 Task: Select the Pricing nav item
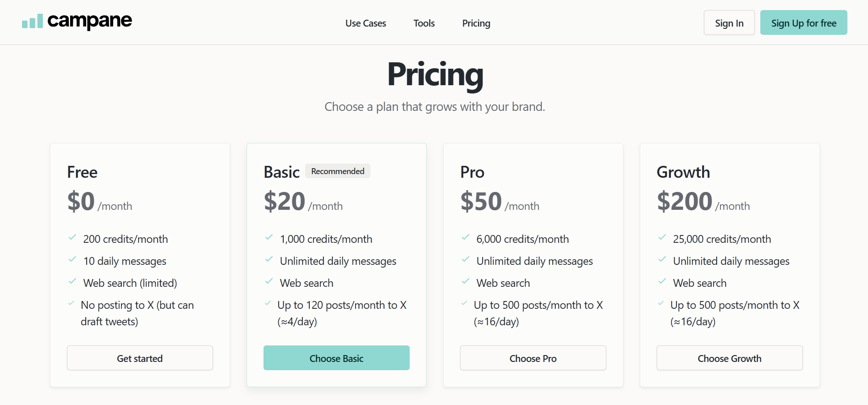[476, 23]
